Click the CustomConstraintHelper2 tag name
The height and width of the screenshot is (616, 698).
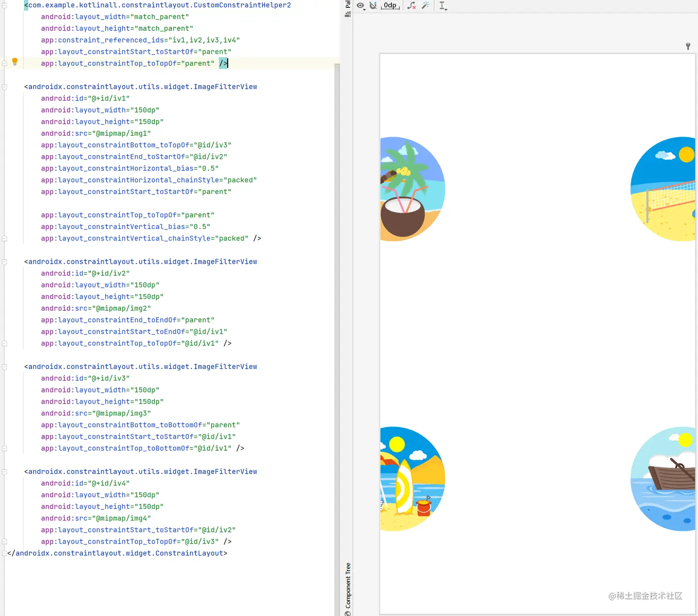pyautogui.click(x=160, y=5)
